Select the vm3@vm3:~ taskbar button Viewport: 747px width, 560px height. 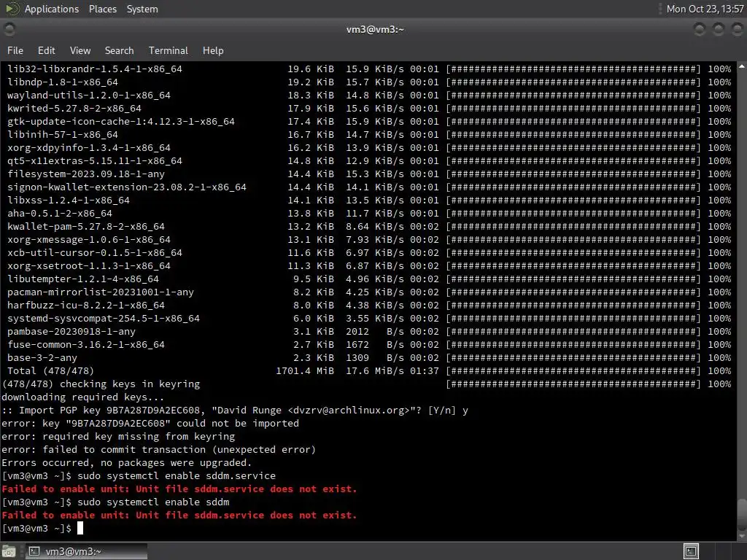(86, 551)
